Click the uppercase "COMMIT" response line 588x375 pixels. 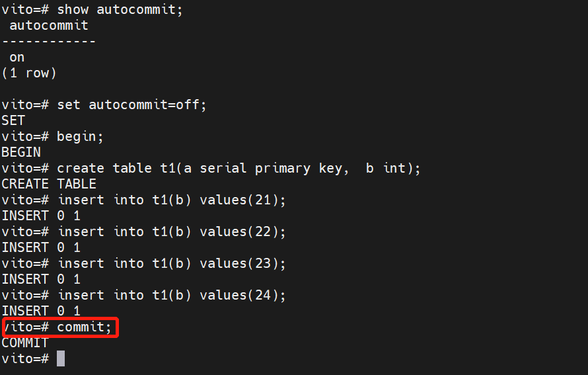click(24, 343)
